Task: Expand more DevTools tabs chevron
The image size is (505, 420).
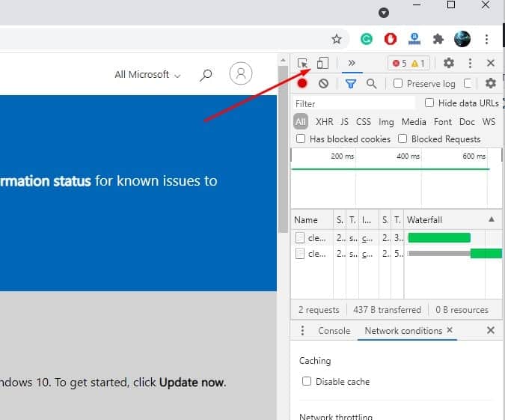Action: coord(352,63)
